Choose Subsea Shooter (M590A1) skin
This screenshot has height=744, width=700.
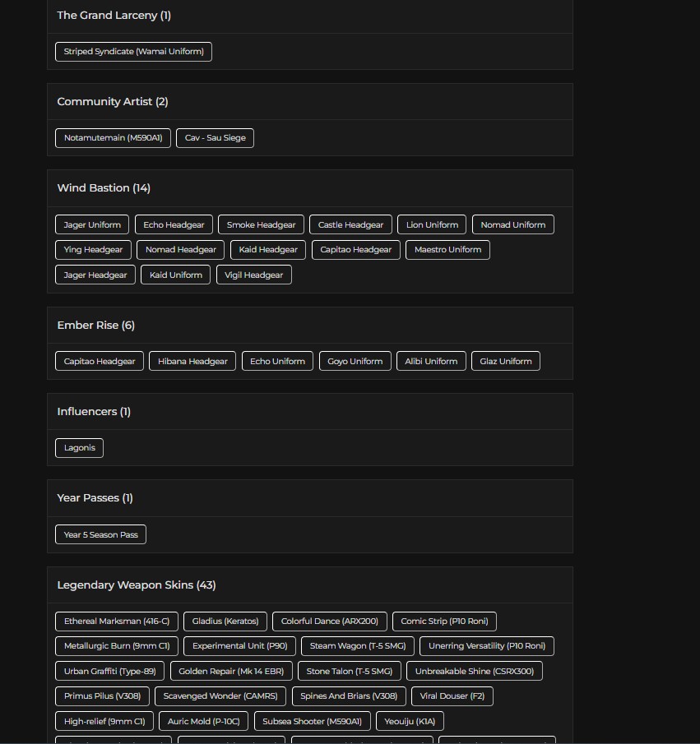[x=312, y=722]
